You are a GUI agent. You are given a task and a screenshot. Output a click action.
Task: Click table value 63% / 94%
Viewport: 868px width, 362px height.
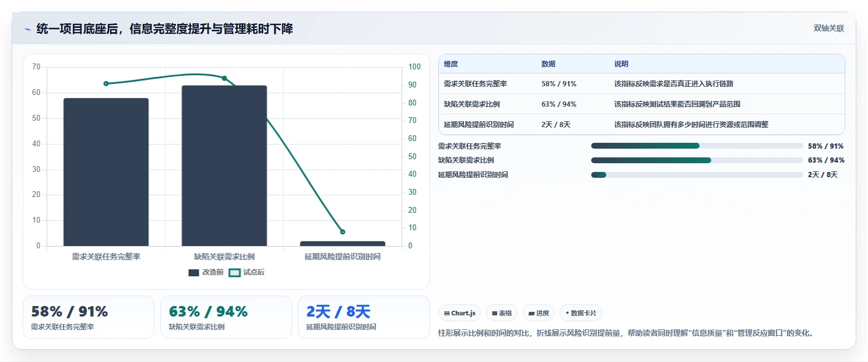click(x=559, y=104)
